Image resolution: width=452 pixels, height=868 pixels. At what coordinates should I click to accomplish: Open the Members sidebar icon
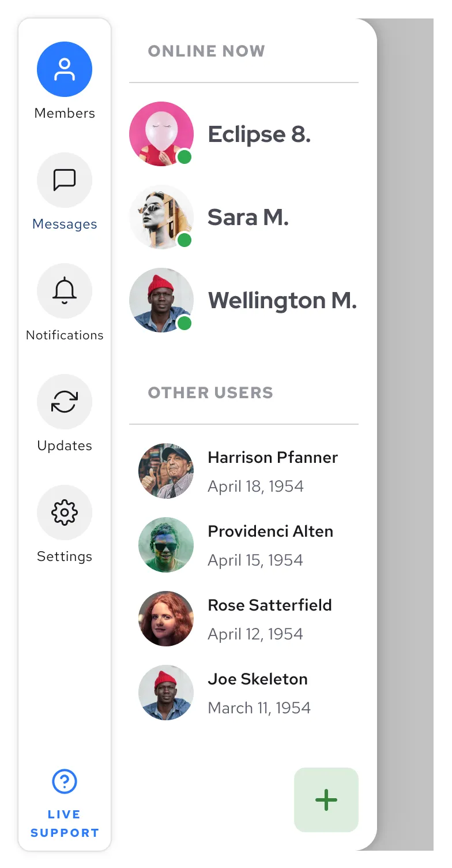point(65,69)
